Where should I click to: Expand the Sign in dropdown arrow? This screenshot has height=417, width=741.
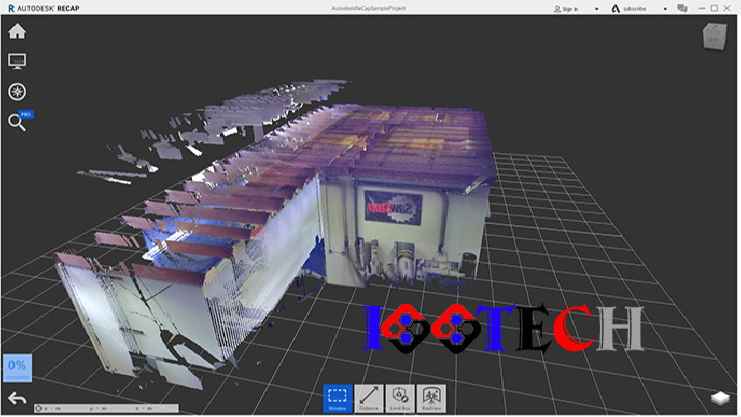pyautogui.click(x=596, y=8)
